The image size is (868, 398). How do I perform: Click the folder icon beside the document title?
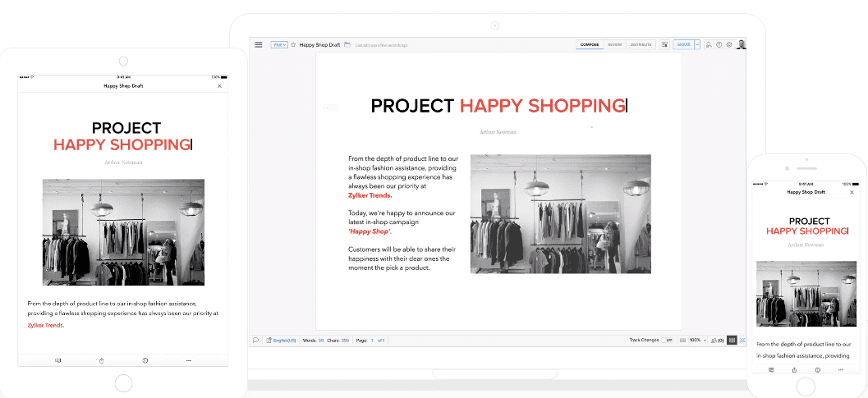pos(347,44)
